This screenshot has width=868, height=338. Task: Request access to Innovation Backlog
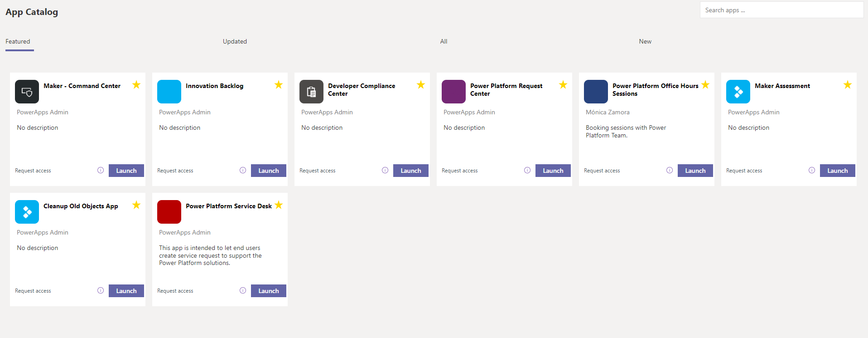click(175, 170)
